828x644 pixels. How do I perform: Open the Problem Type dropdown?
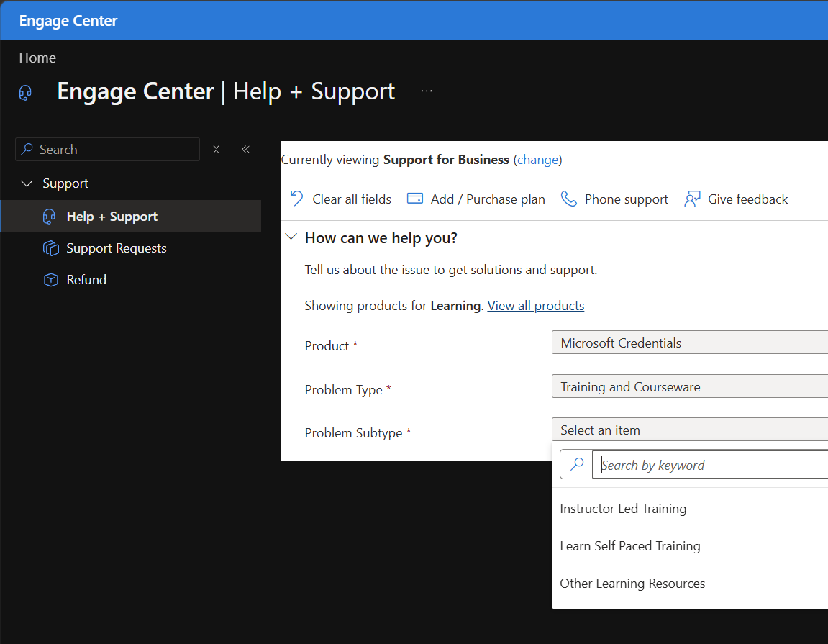point(690,386)
